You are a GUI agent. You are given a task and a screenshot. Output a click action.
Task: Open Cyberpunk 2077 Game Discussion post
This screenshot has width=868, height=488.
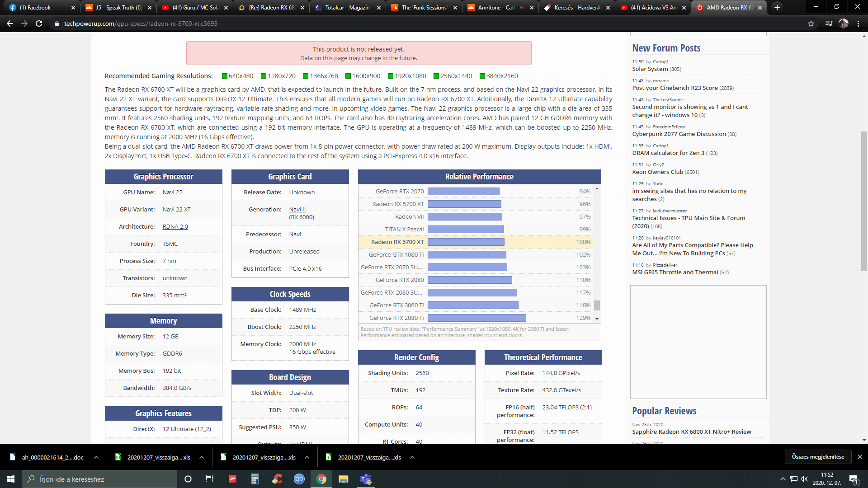pos(679,134)
